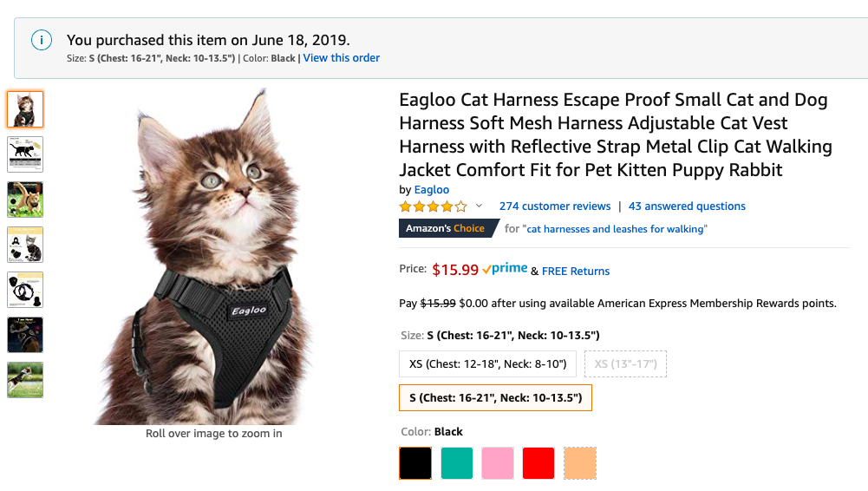Open the last thumbnail of running cat

25,380
